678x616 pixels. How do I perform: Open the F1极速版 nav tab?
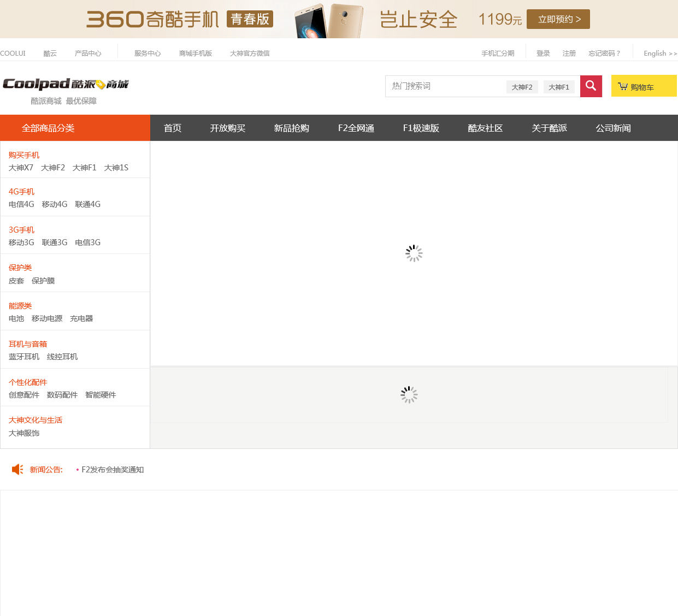pyautogui.click(x=421, y=128)
